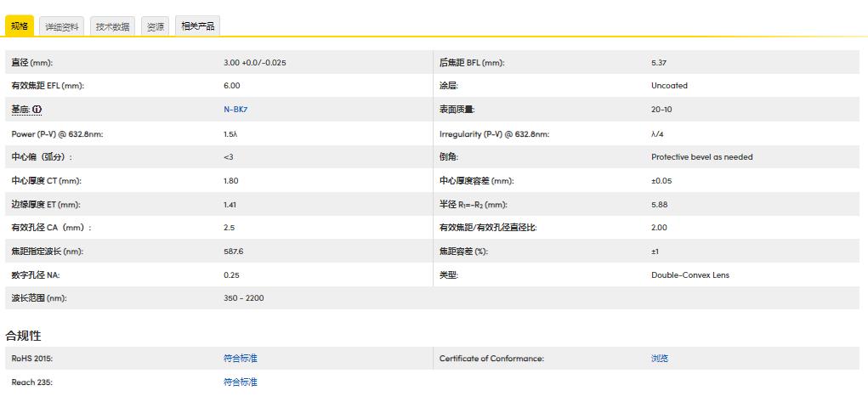Switch to the 详细资料 tab
Image resolution: width=868 pixels, height=413 pixels.
62,27
